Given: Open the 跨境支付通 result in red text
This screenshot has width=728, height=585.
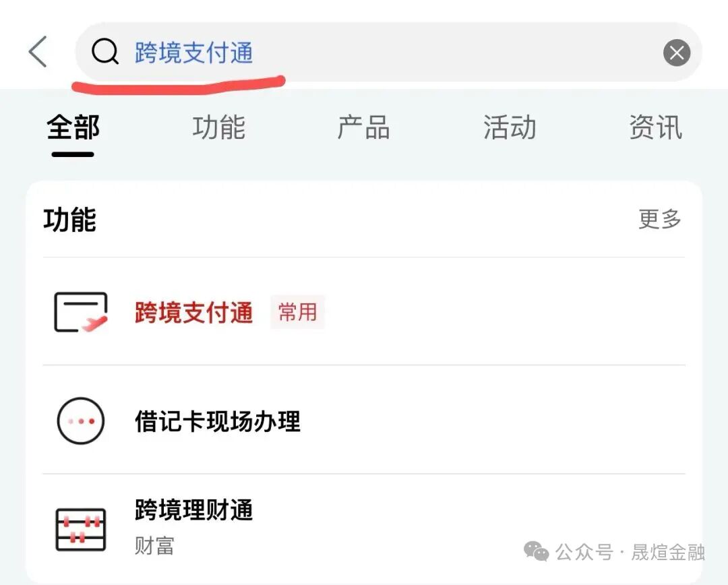Looking at the screenshot, I should (193, 313).
